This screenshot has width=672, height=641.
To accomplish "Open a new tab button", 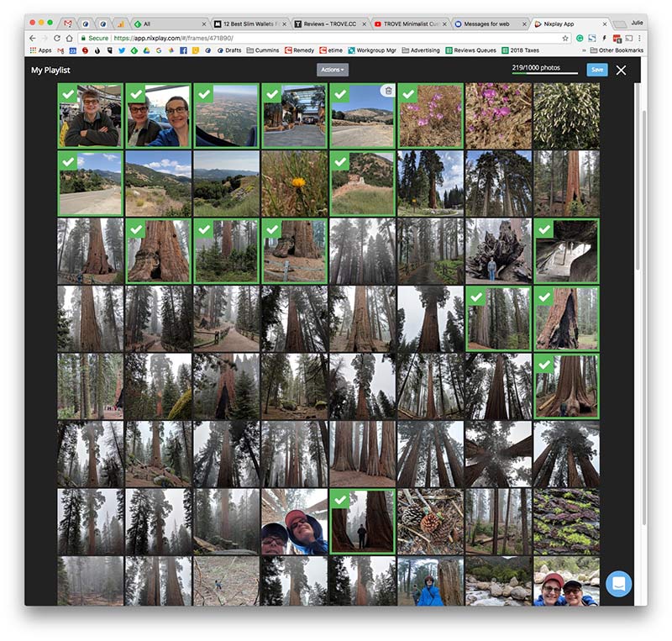I will (x=619, y=24).
